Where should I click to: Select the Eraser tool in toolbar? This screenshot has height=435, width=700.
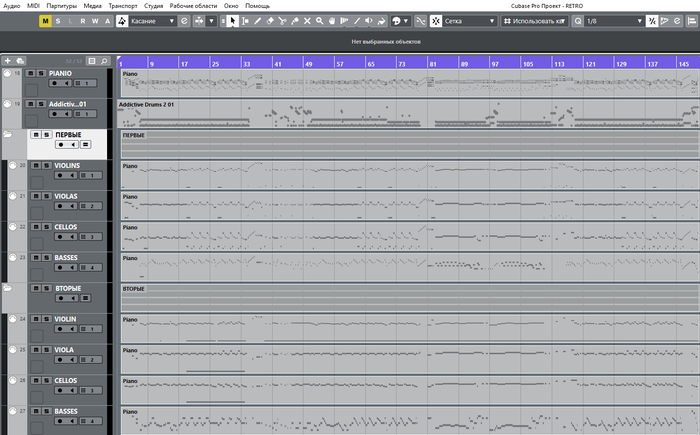tap(269, 20)
